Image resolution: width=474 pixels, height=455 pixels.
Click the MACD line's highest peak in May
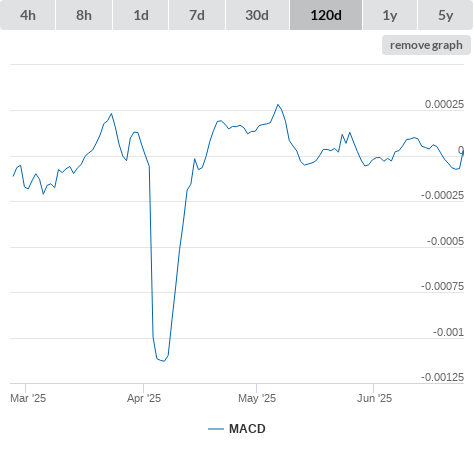(x=278, y=105)
